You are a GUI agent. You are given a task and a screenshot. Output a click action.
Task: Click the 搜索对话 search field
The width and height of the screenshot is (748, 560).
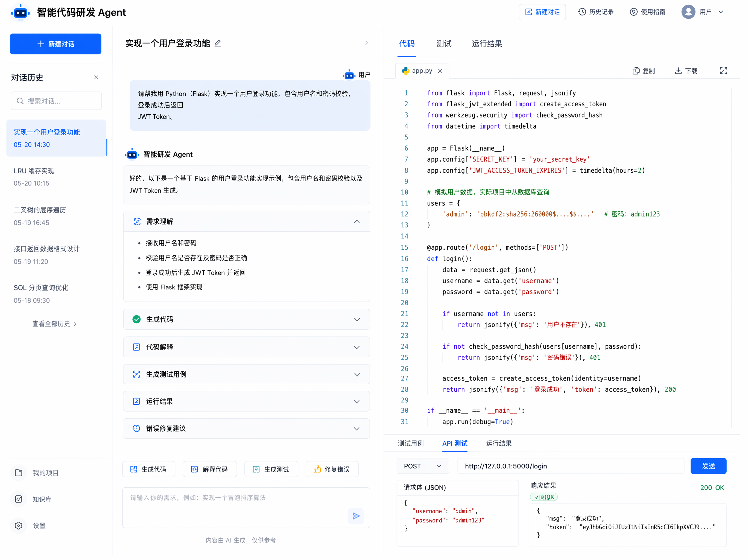coord(56,101)
